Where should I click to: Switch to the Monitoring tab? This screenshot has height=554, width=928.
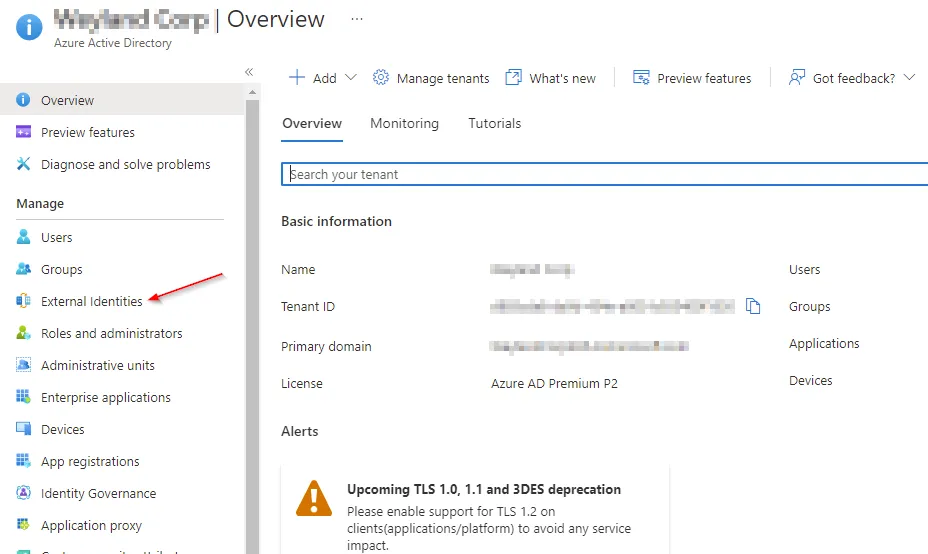[404, 123]
